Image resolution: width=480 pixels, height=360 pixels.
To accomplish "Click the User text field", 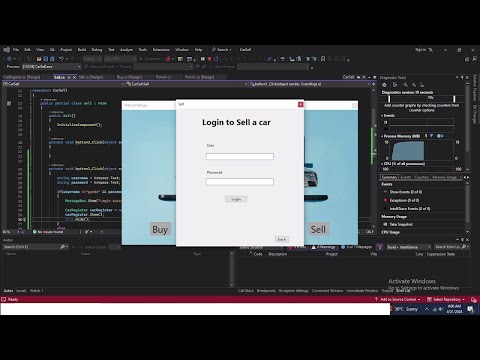I will click(x=240, y=156).
